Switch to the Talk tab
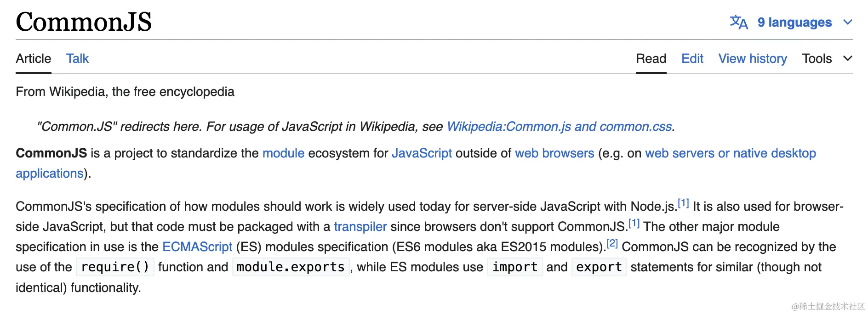 pyautogui.click(x=77, y=58)
